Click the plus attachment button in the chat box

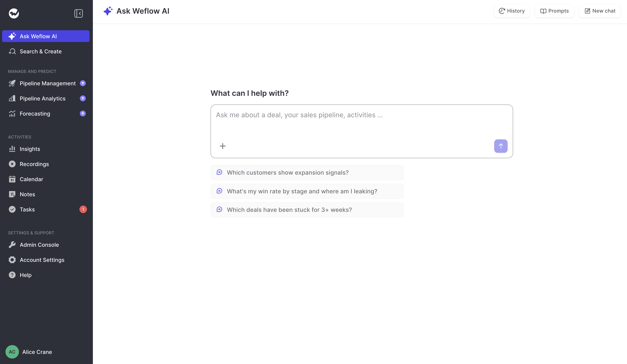pyautogui.click(x=223, y=146)
